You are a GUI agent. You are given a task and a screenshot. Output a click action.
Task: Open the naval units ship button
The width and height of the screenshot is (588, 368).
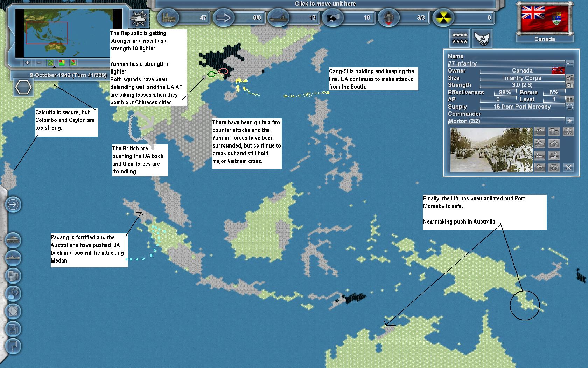(x=13, y=258)
